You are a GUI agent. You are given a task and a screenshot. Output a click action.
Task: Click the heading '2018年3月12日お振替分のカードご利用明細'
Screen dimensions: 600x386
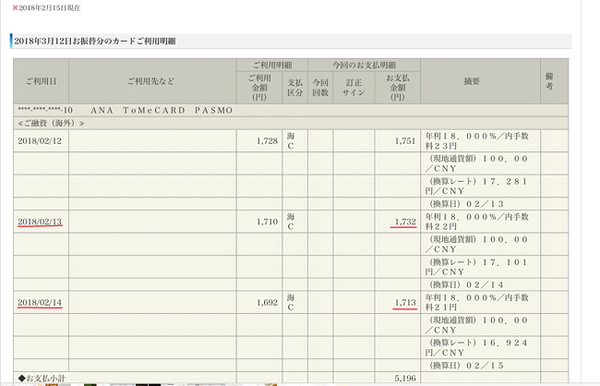[95, 41]
